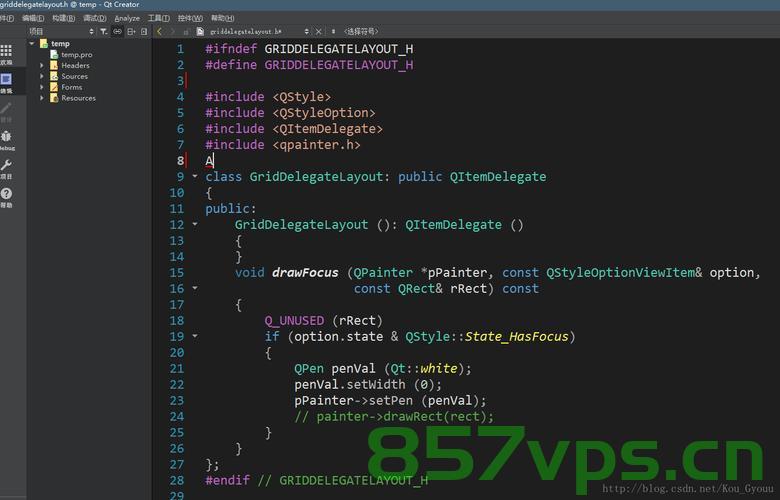Open the sidebar 项目 view selector combo
780x500 pixels.
point(61,31)
